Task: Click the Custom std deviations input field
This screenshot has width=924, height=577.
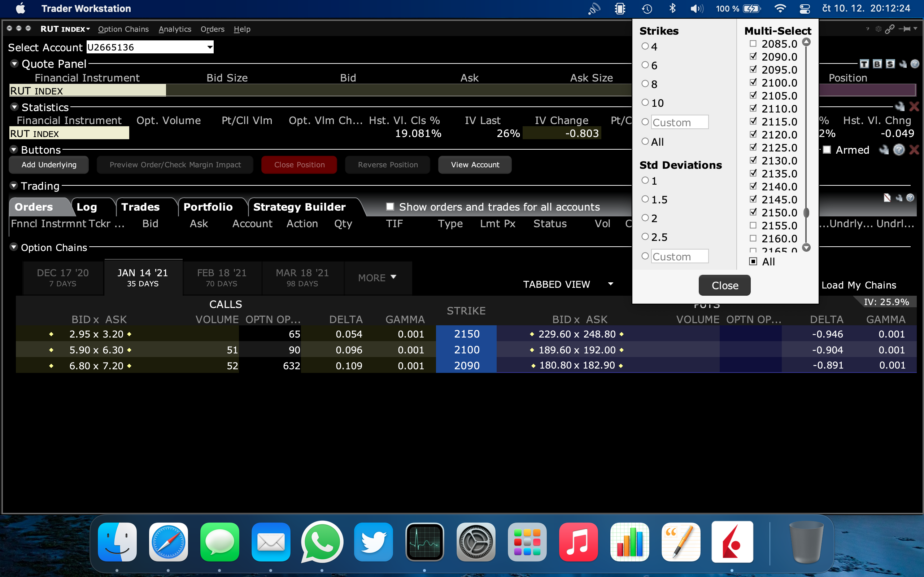Action: coord(680,256)
